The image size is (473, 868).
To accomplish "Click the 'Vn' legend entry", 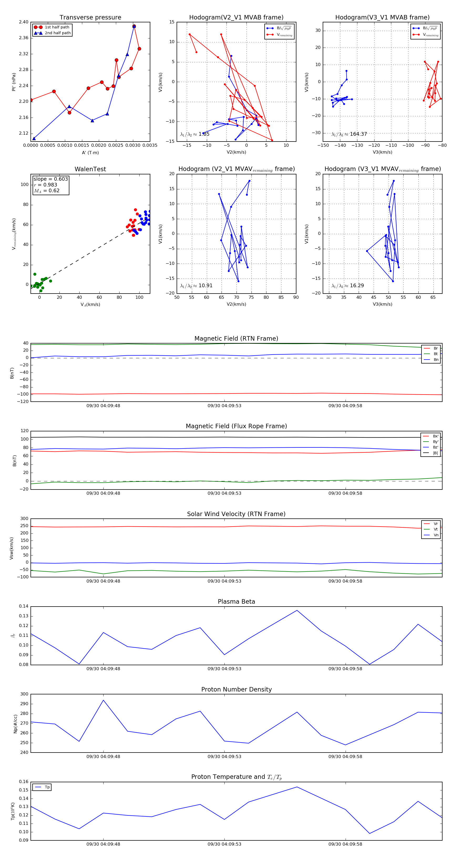I will click(431, 535).
